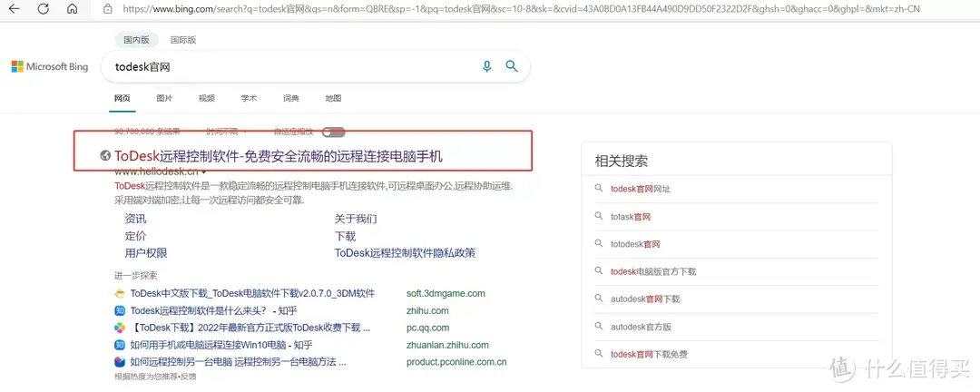
Task: Open 如何远程控制另一台电脑 link
Action: pyautogui.click(x=238, y=362)
